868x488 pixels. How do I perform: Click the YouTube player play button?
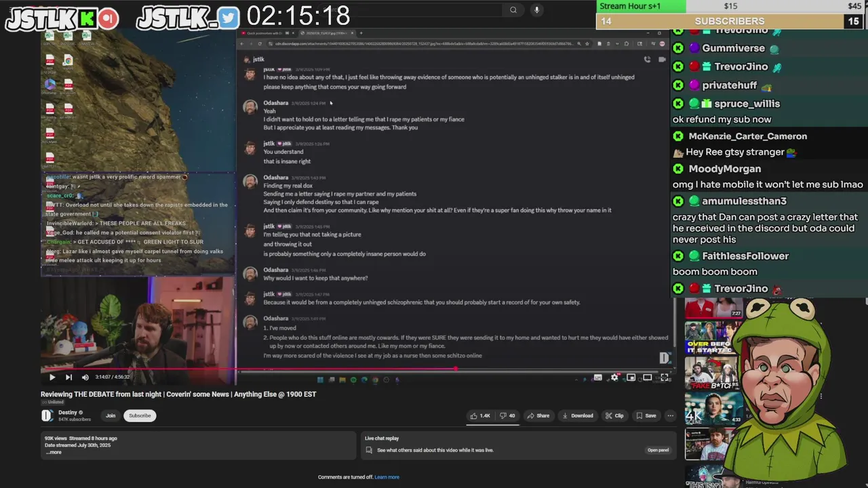52,378
